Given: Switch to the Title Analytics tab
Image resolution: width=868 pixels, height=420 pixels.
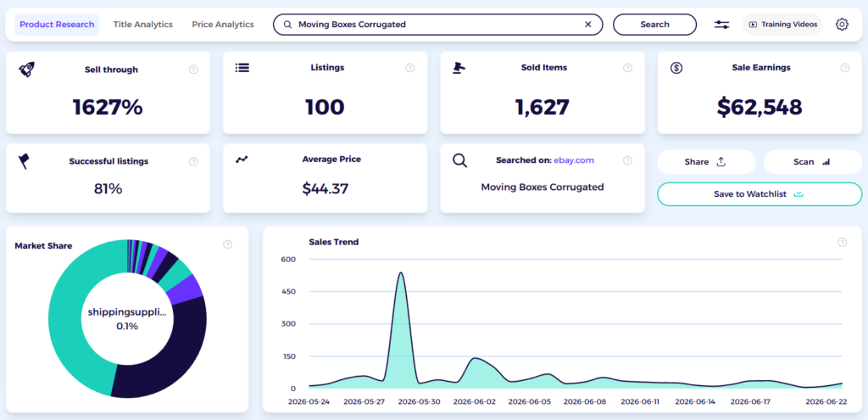Looking at the screenshot, I should coord(142,25).
